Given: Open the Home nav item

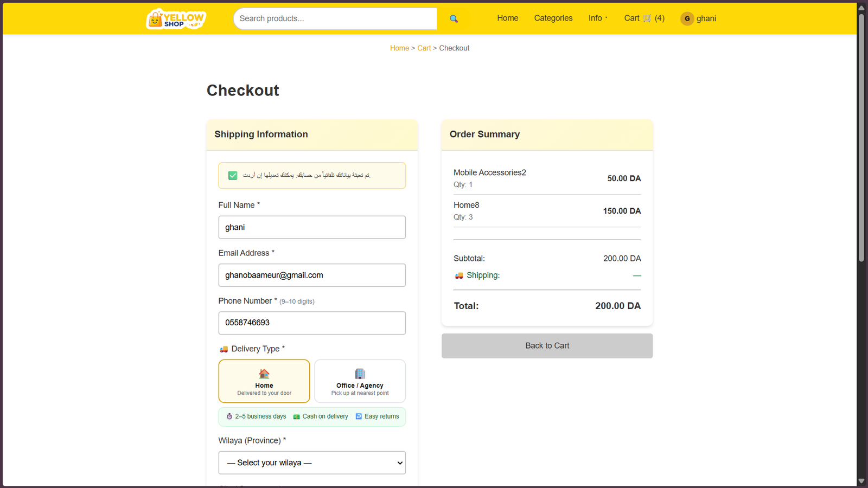Looking at the screenshot, I should pos(508,18).
